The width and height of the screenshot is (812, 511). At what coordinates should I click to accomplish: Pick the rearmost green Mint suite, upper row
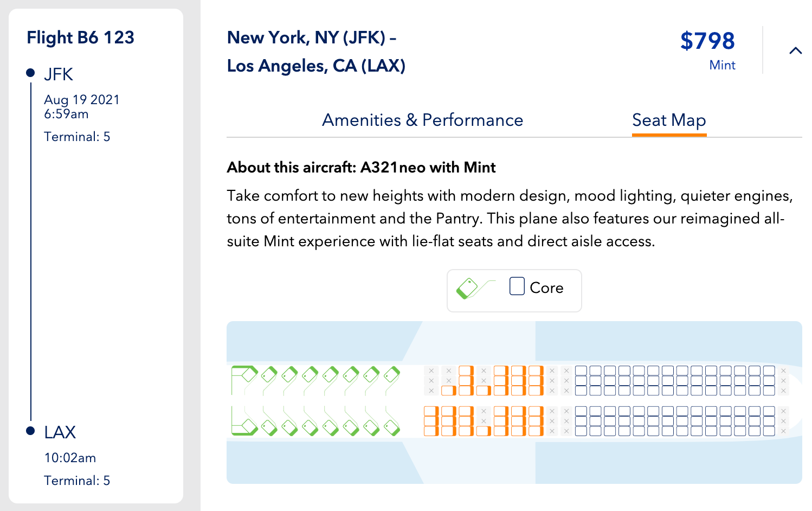tap(391, 374)
